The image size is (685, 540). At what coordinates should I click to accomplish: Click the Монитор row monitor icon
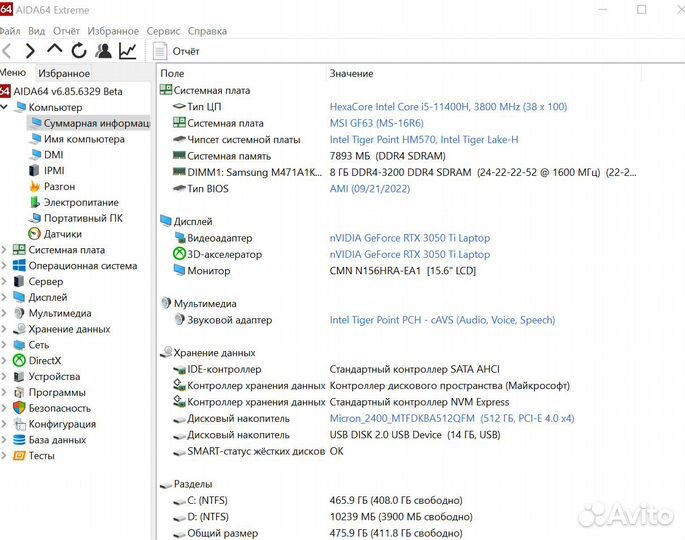[179, 270]
